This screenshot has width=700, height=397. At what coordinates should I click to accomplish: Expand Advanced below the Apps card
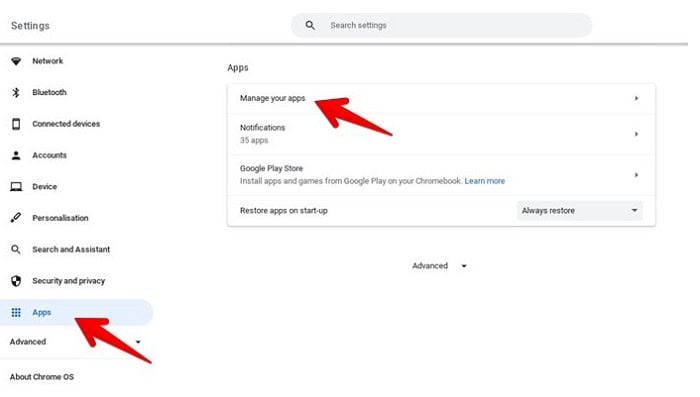pyautogui.click(x=440, y=266)
